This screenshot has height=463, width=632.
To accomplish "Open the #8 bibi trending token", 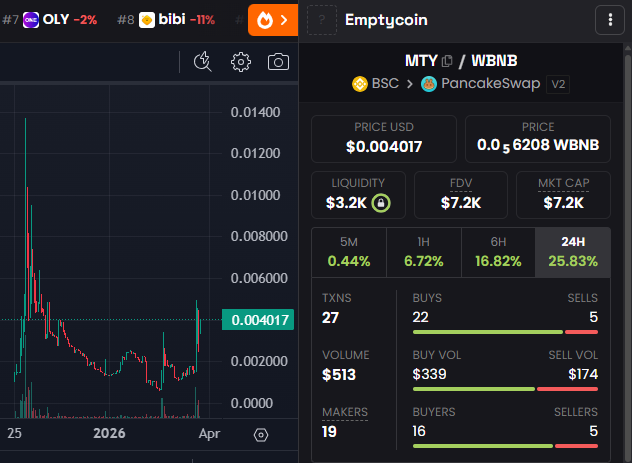I will pos(166,20).
